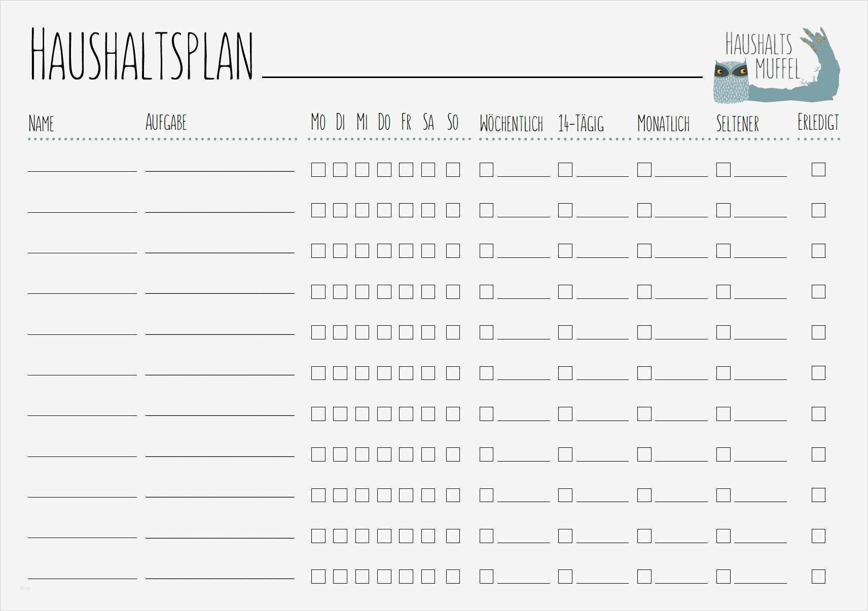
Task: Tick the So box in the first row
Action: pyautogui.click(x=453, y=169)
